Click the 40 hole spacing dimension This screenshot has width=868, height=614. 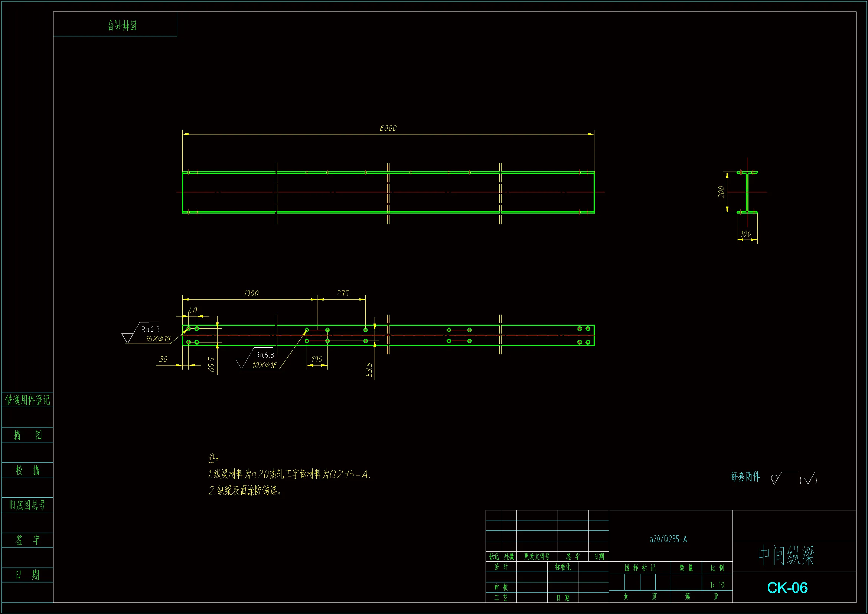[x=192, y=311]
